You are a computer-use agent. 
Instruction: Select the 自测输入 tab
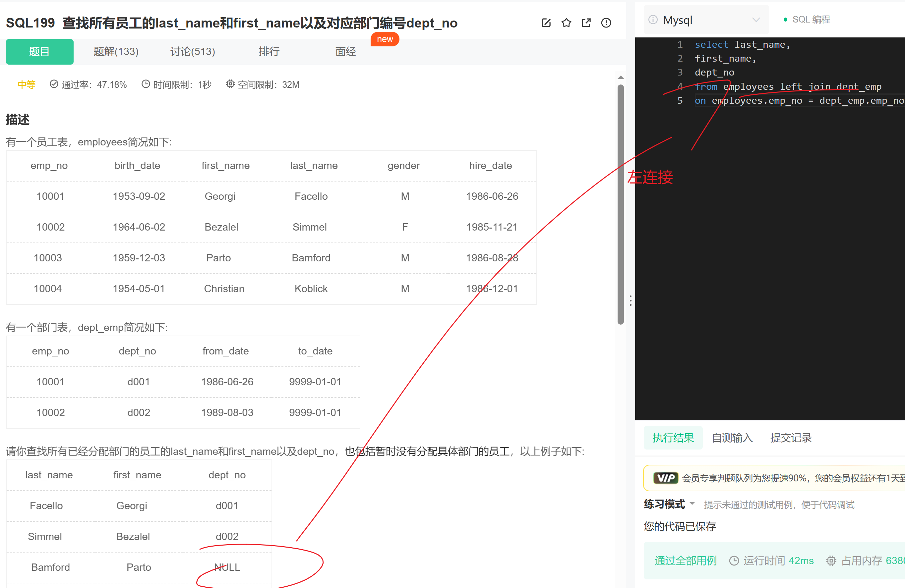click(732, 438)
